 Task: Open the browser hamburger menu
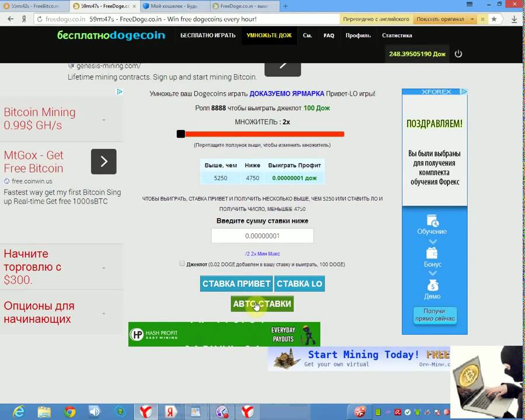[x=470, y=4]
